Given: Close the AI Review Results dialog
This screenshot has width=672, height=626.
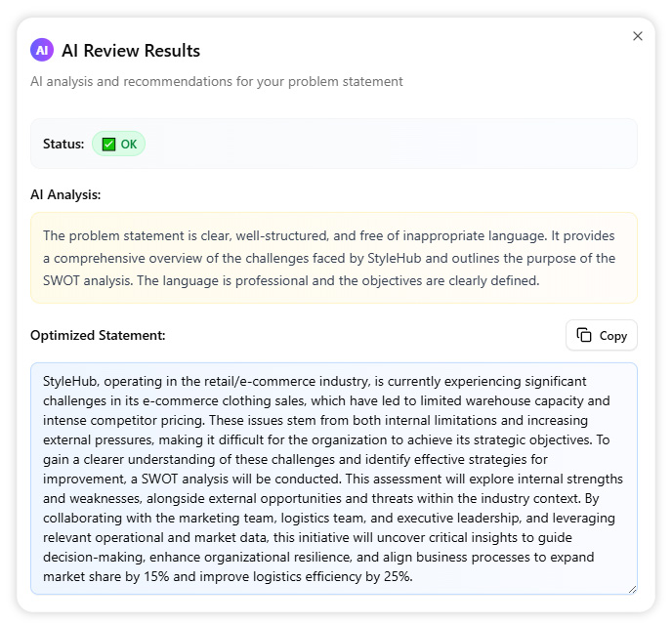Looking at the screenshot, I should [638, 36].
